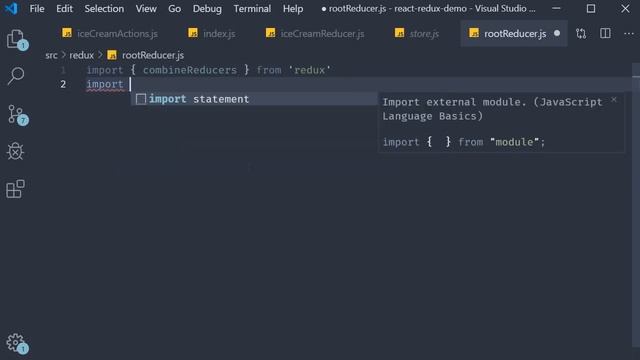
Task: Click line number 1 in gutter
Action: pos(63,70)
